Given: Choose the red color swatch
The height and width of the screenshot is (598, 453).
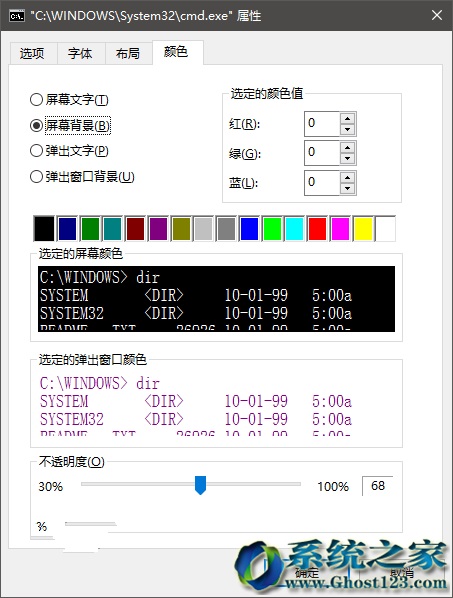Looking at the screenshot, I should point(318,228).
